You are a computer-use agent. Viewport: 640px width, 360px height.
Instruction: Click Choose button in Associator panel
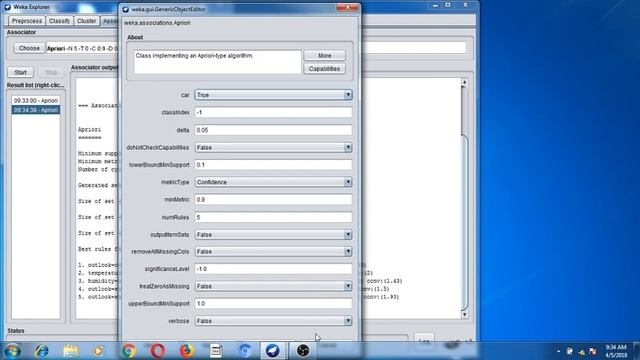click(29, 48)
